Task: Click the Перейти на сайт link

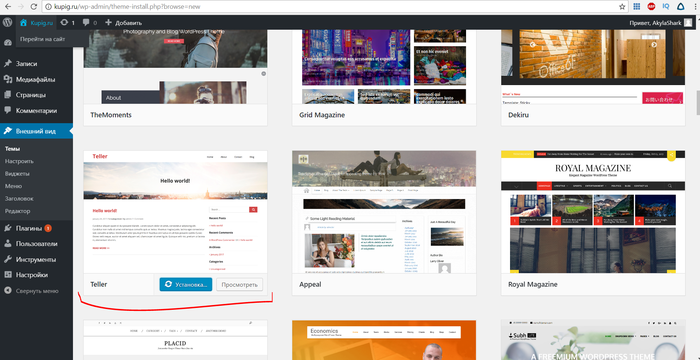Action: point(42,39)
